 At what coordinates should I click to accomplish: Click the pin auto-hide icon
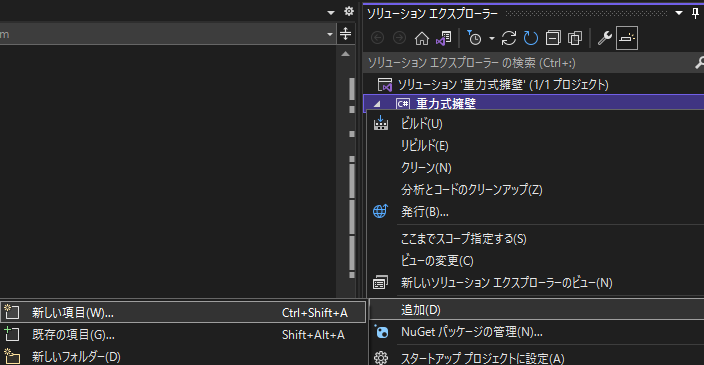click(695, 13)
